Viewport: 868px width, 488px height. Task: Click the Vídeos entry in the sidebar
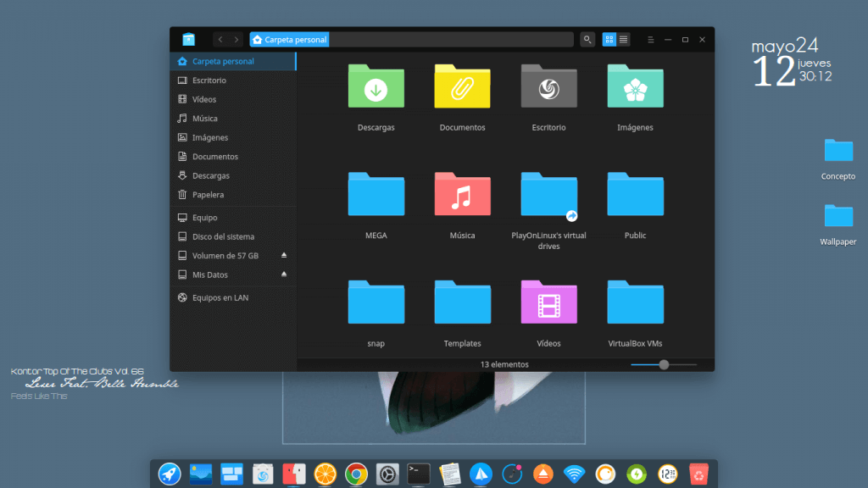(203, 99)
